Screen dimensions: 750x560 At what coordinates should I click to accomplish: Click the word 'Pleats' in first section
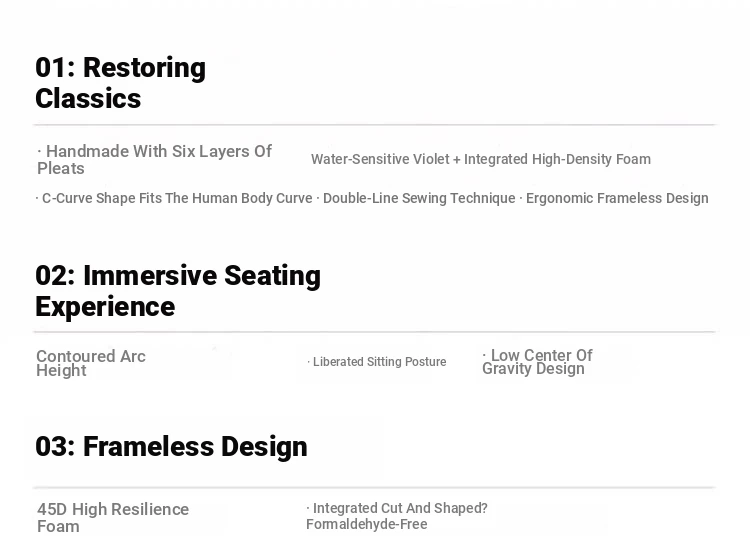click(x=61, y=168)
